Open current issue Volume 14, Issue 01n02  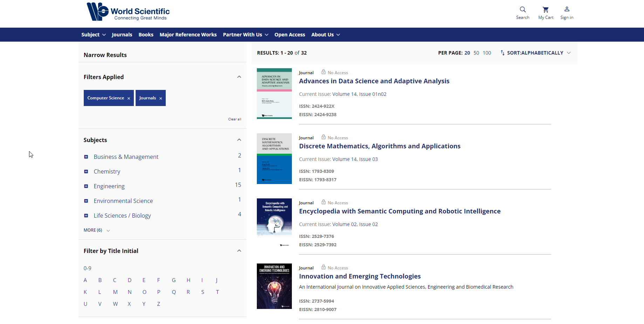pos(359,94)
